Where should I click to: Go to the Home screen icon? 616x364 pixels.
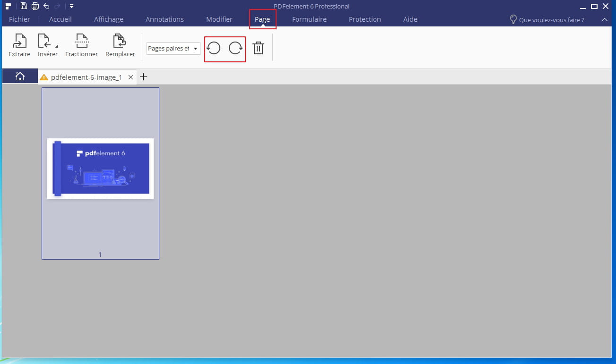click(20, 76)
